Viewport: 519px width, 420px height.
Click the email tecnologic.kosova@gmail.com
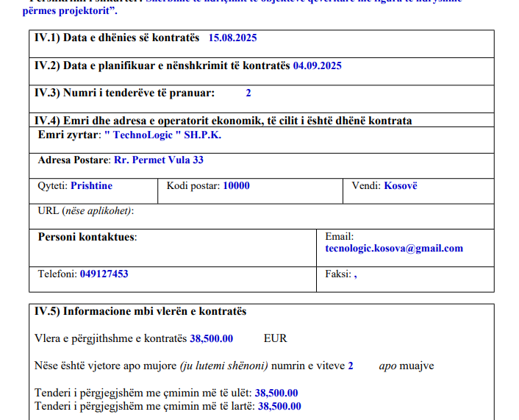point(394,249)
